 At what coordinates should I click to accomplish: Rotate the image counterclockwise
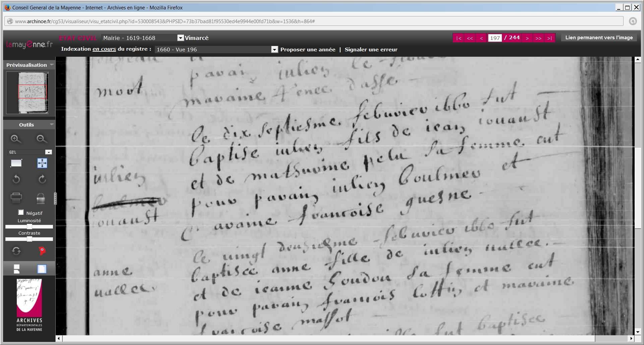[x=16, y=179]
